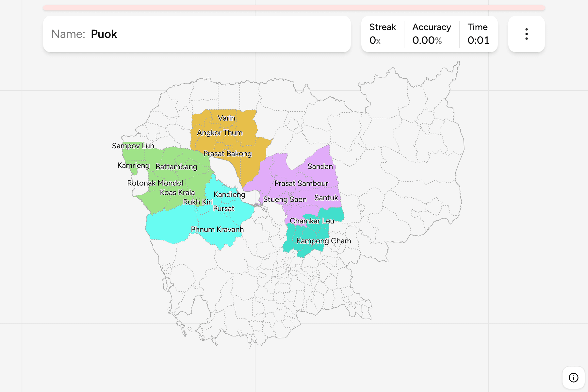Click the Sandan district label
588x392 pixels.
[x=320, y=166]
